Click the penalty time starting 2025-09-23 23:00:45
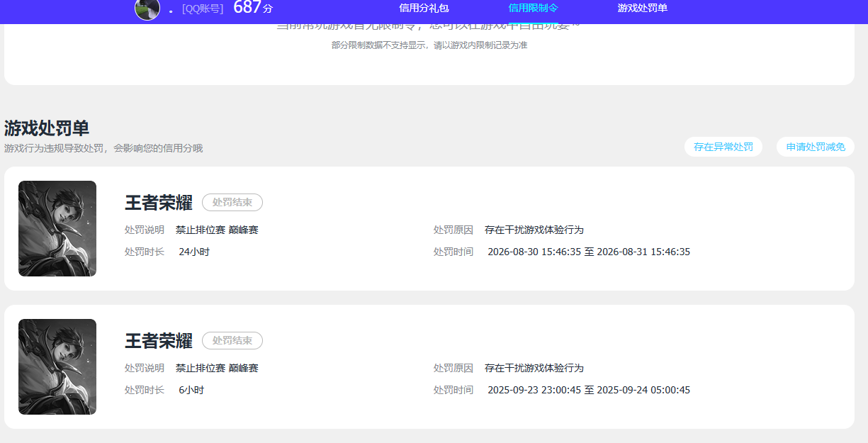Image resolution: width=868 pixels, height=443 pixels. point(589,390)
